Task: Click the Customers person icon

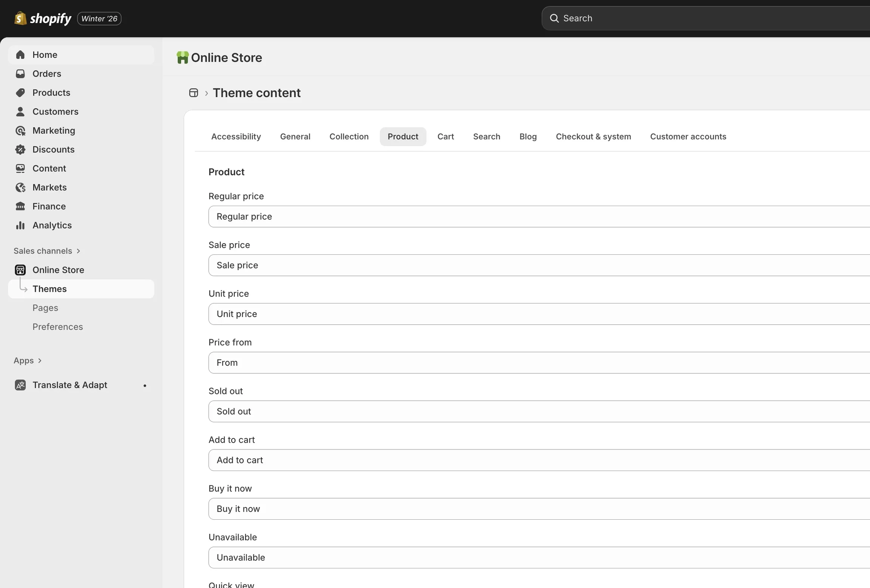Action: click(20, 111)
